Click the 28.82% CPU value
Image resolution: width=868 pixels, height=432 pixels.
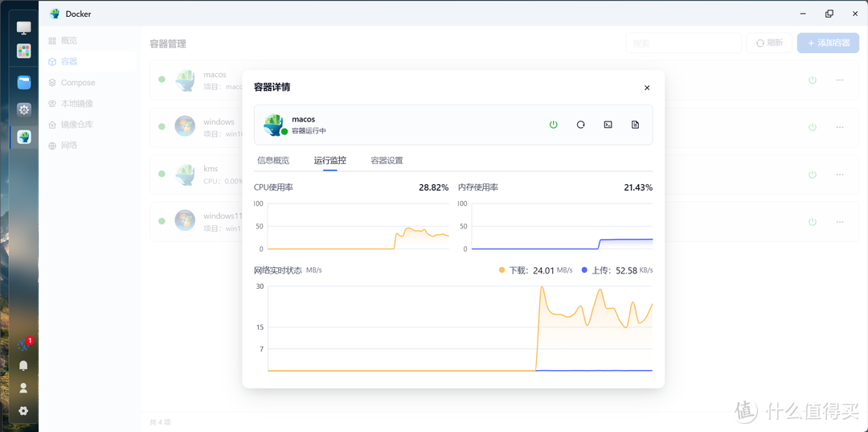point(433,187)
